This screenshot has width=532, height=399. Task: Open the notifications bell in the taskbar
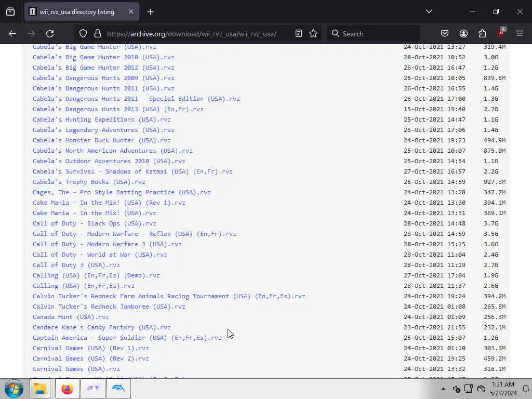tap(526, 389)
